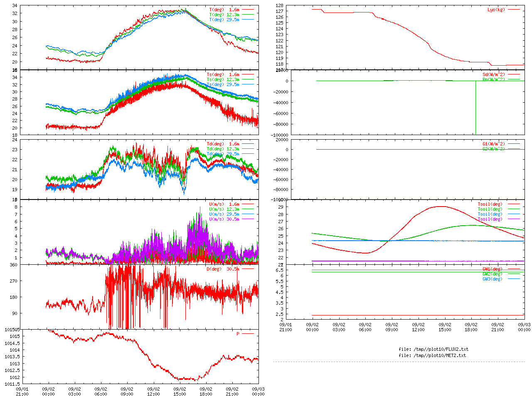Click the 270 label on the wind direction axis
This screenshot has width=532, height=399.
14,281
